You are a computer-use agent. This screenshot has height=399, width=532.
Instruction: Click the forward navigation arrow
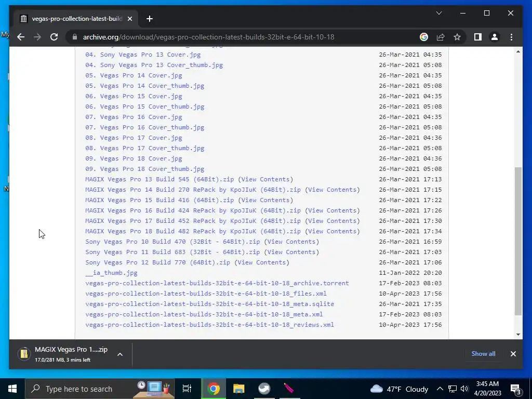pos(37,37)
